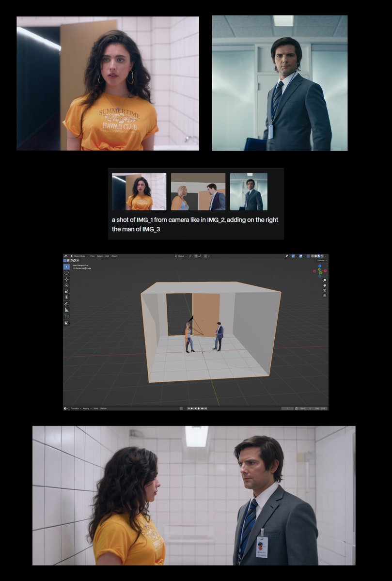Select the Move tool in Blender toolbar
Image resolution: width=392 pixels, height=581 pixels.
(x=67, y=280)
